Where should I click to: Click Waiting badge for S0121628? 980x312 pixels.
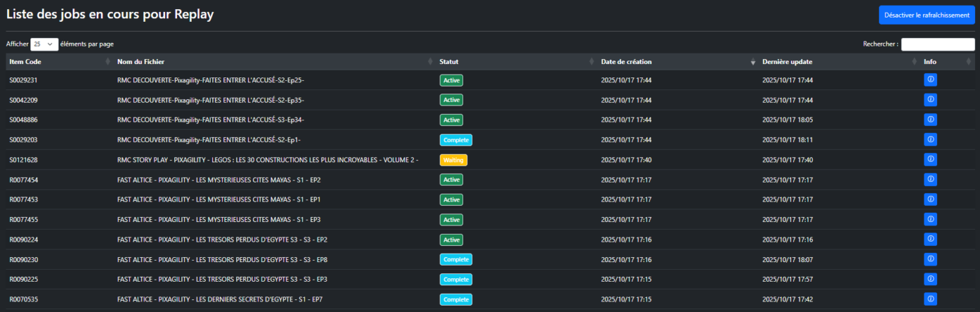[453, 160]
